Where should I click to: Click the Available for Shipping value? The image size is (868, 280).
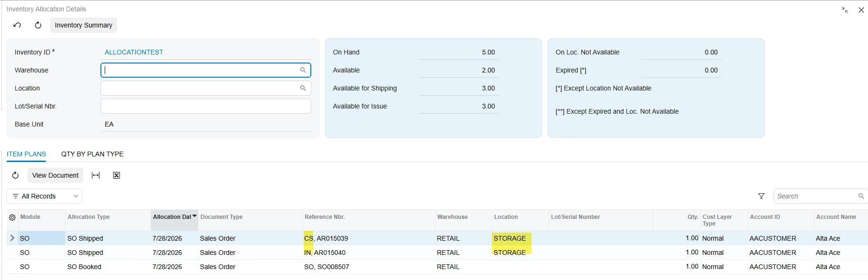tap(488, 88)
